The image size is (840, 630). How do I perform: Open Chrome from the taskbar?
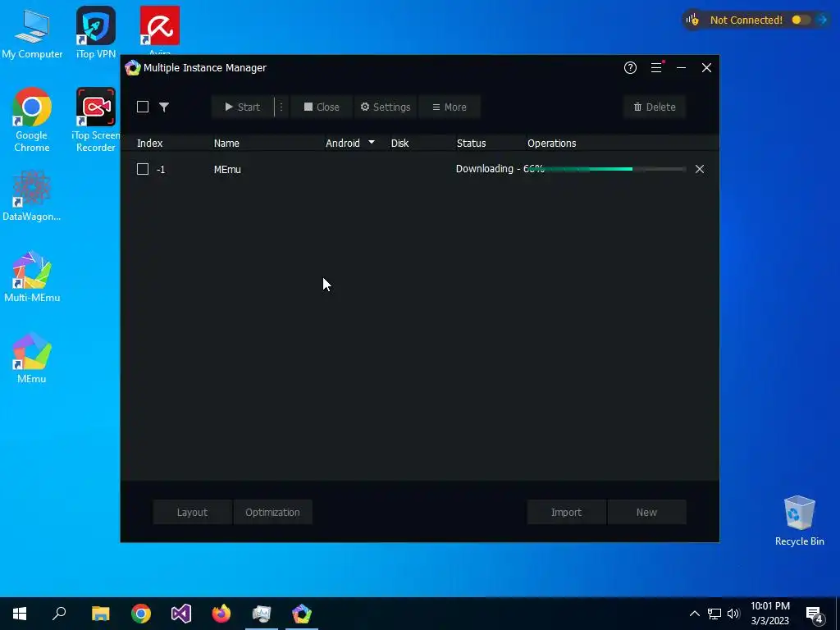(141, 614)
